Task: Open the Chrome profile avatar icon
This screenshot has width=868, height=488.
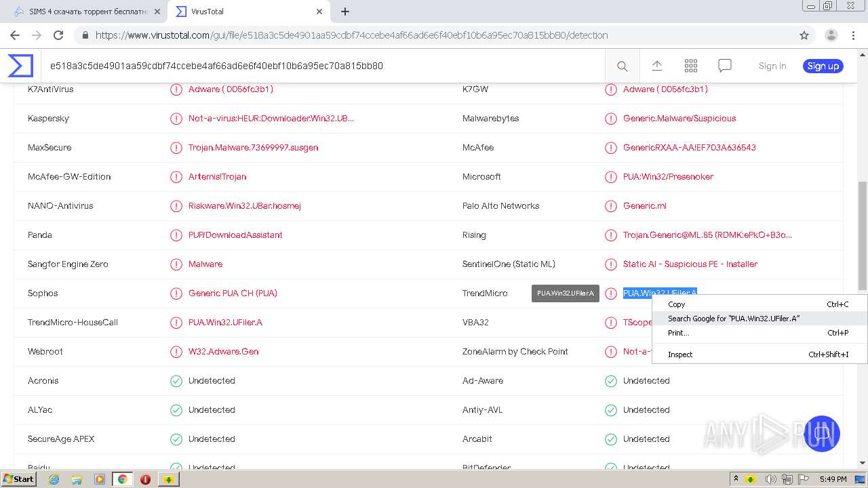Action: coord(831,35)
